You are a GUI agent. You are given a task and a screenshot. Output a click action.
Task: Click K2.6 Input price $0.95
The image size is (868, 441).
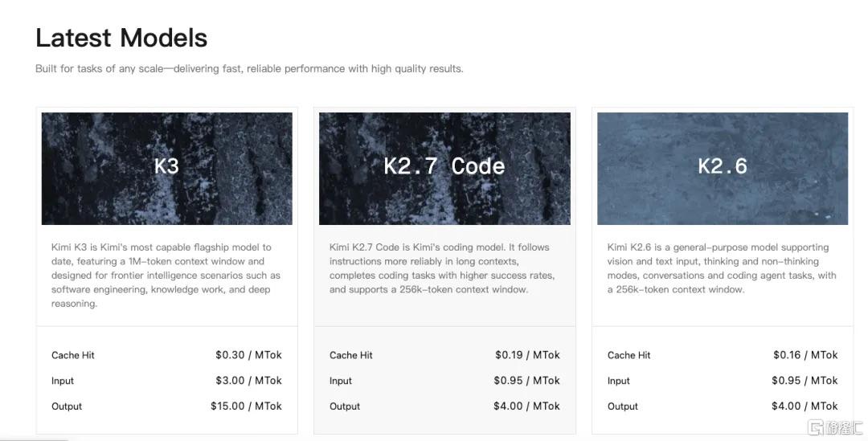[x=805, y=380]
